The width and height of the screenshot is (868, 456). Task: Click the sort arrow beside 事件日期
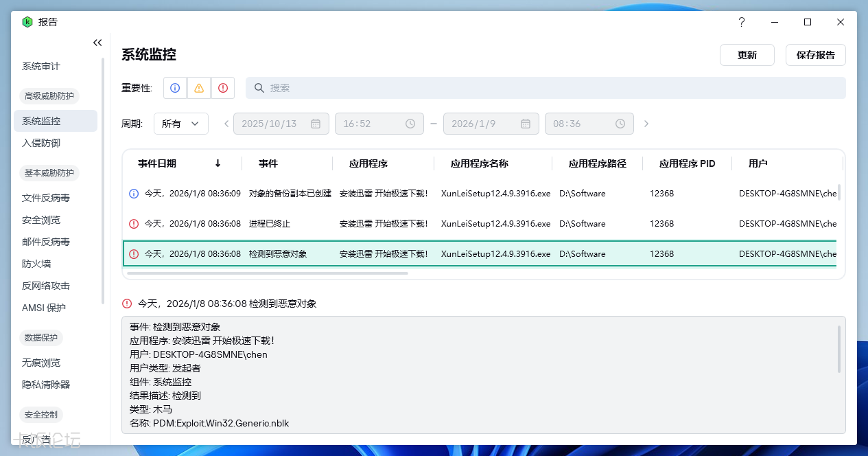(x=218, y=163)
